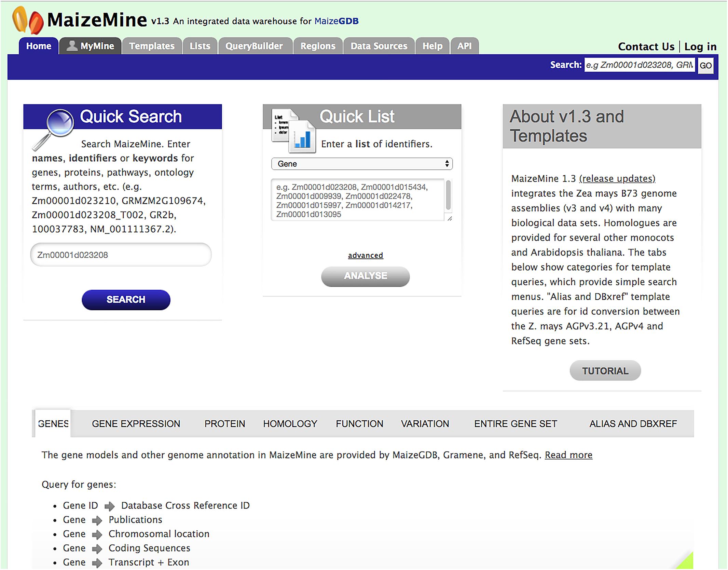This screenshot has height=570, width=728.
Task: Open the API tab
Action: pos(464,46)
